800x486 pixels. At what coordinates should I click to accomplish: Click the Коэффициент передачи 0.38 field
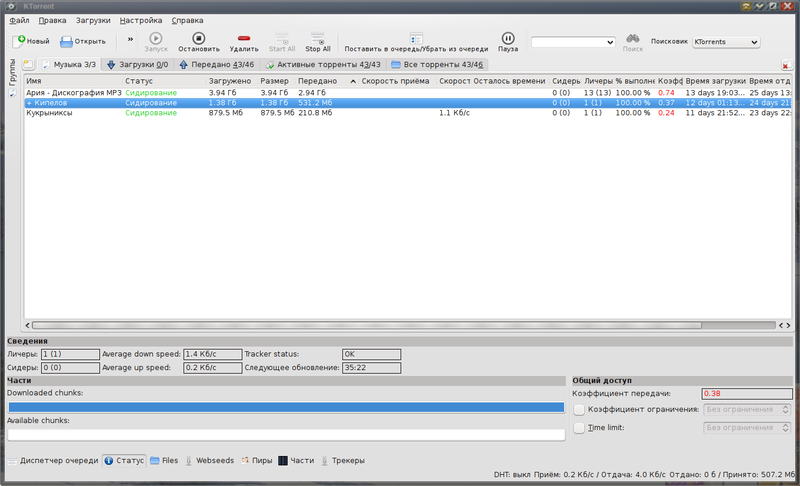tap(747, 393)
